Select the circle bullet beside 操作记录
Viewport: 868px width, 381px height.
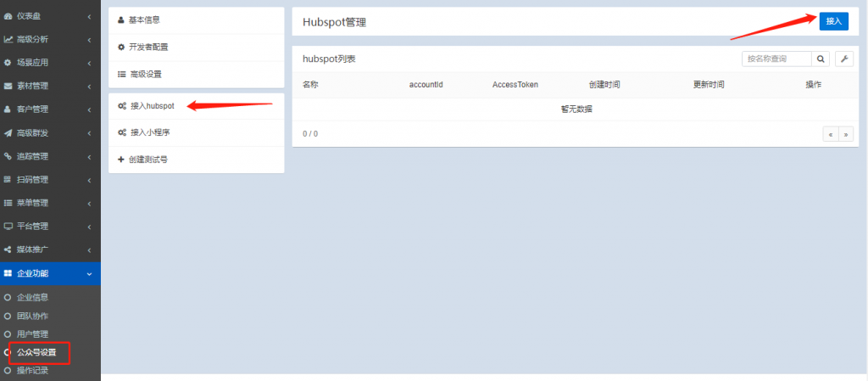pos(8,371)
